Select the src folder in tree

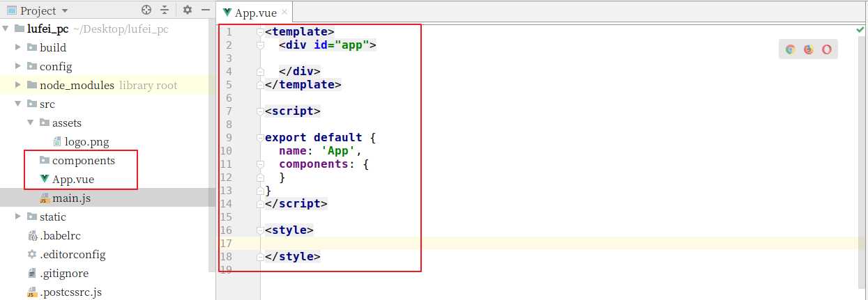(x=41, y=104)
